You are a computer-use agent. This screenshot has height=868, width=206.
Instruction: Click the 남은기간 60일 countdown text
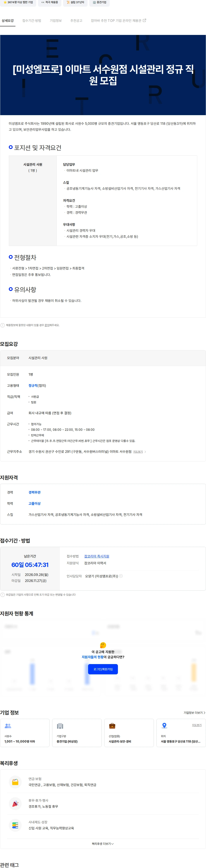pyautogui.click(x=30, y=565)
